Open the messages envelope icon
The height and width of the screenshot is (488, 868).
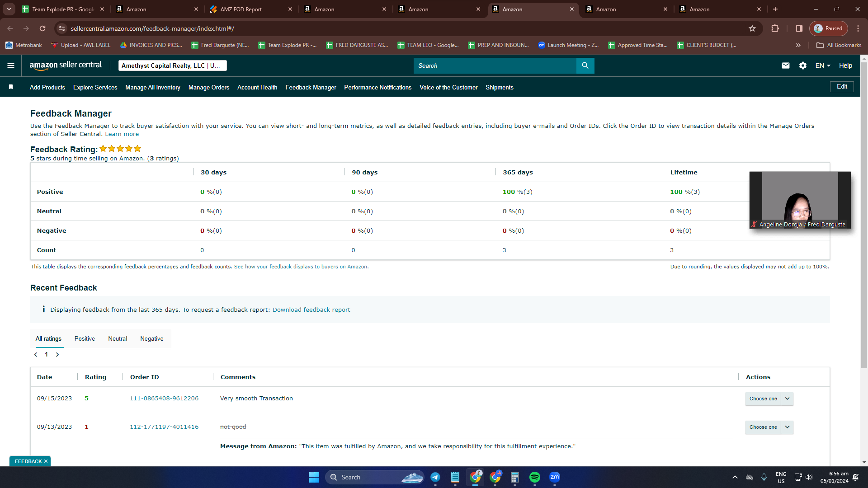pyautogui.click(x=786, y=66)
